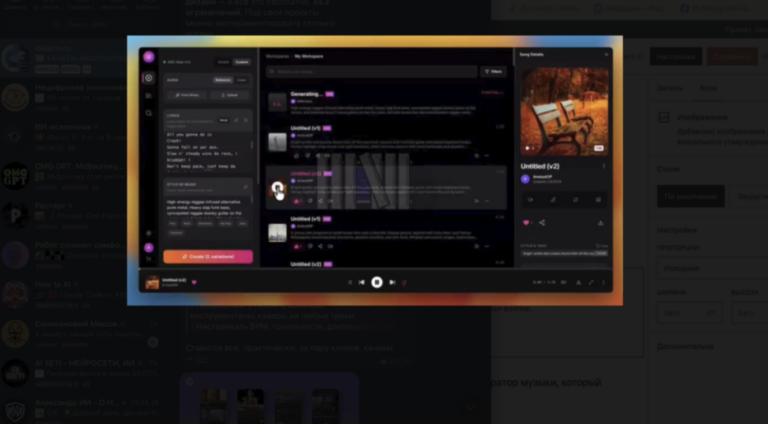Open the Запись tab in background window

coord(670,88)
